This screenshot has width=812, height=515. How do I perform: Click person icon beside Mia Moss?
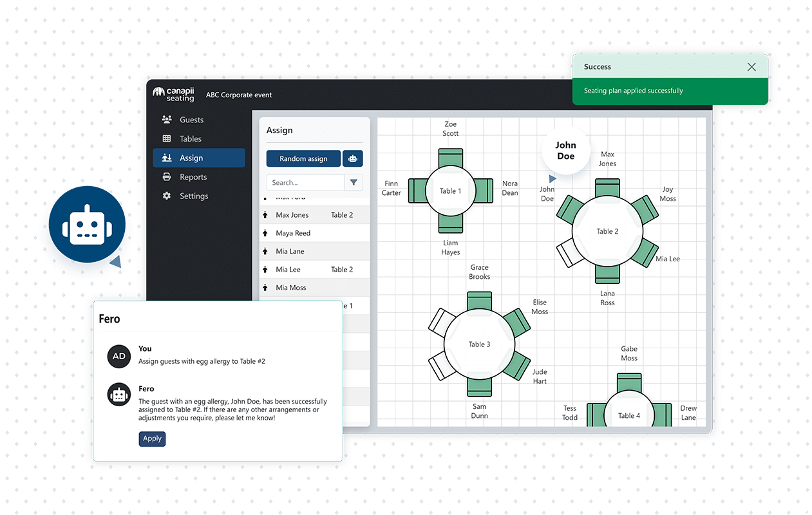tap(265, 287)
